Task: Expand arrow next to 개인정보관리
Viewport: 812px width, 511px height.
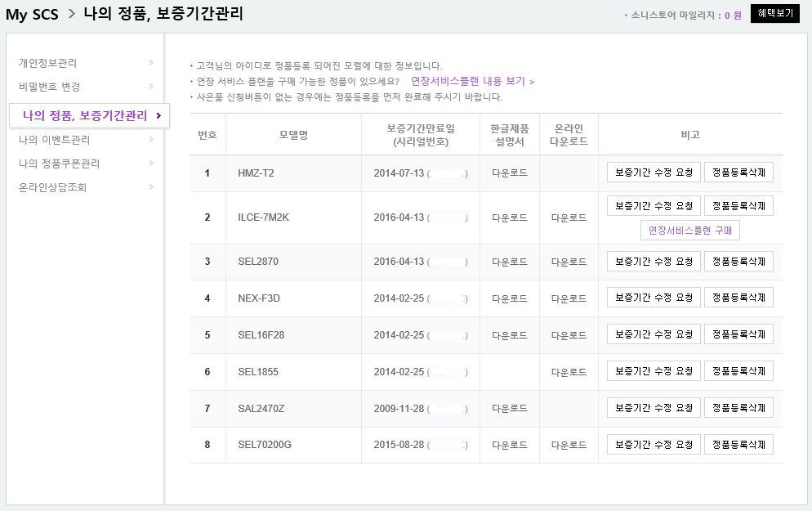Action: pyautogui.click(x=151, y=63)
